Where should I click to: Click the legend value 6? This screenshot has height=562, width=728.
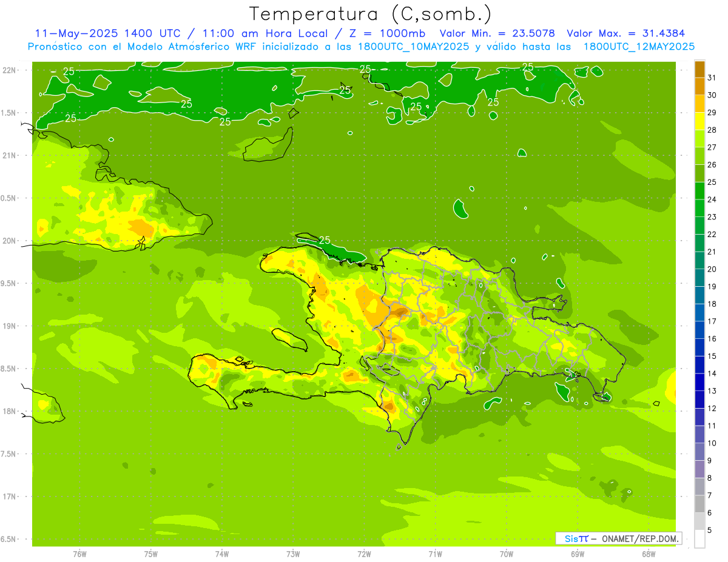(x=709, y=513)
